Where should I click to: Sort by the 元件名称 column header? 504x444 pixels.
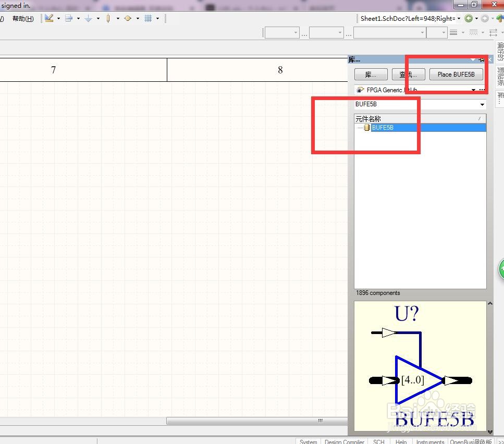coord(420,118)
